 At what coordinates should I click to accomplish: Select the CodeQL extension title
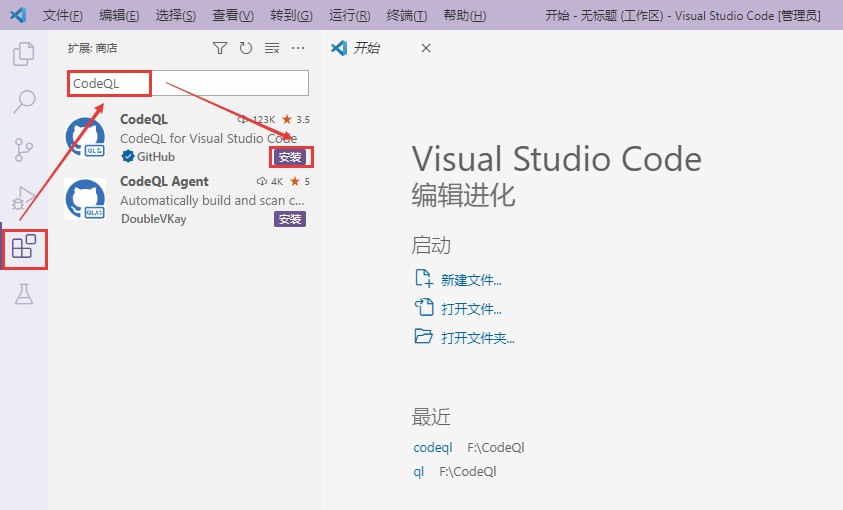pos(144,119)
